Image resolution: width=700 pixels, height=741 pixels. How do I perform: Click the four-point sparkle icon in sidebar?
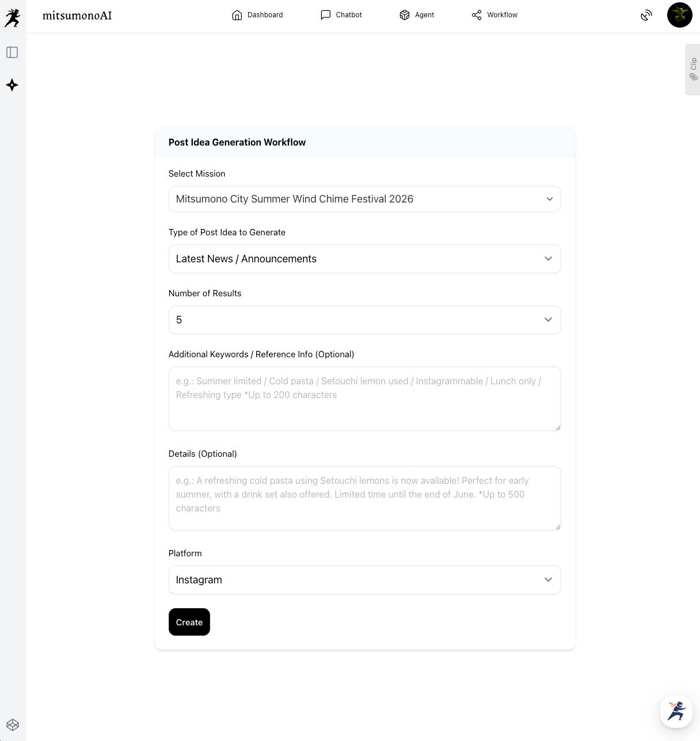(x=12, y=85)
